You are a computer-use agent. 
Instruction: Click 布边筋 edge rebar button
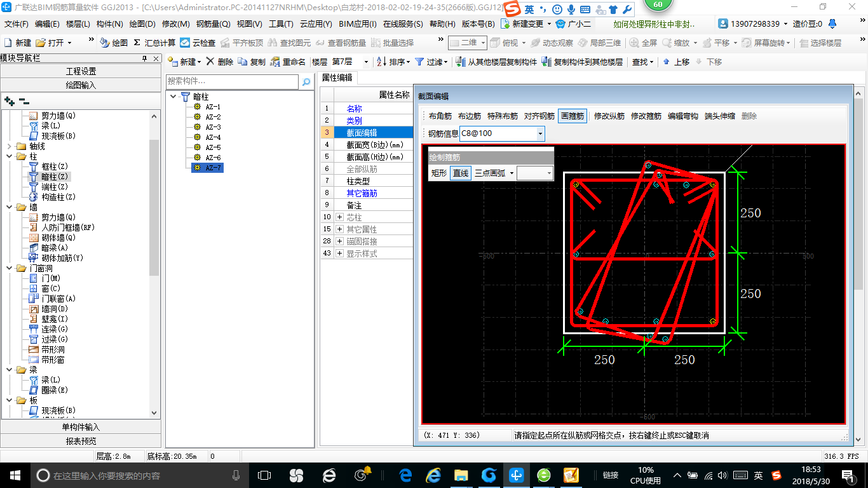pos(470,116)
